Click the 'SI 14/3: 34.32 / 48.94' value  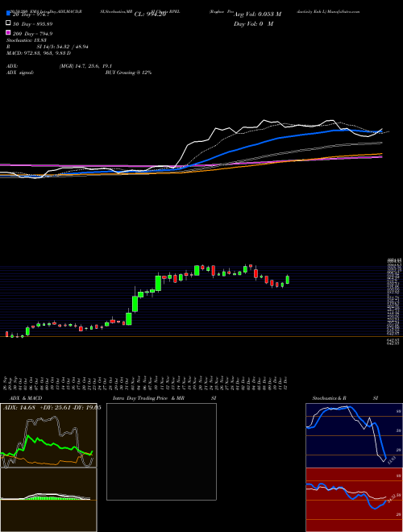tap(63, 47)
